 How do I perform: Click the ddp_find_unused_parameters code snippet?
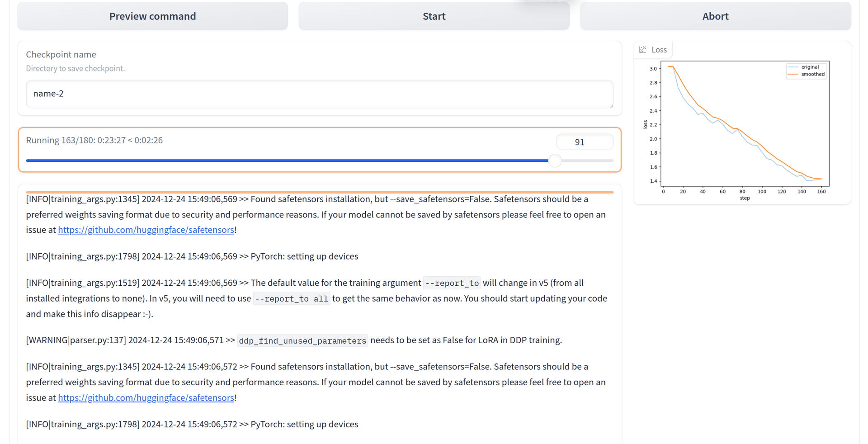pyautogui.click(x=302, y=340)
